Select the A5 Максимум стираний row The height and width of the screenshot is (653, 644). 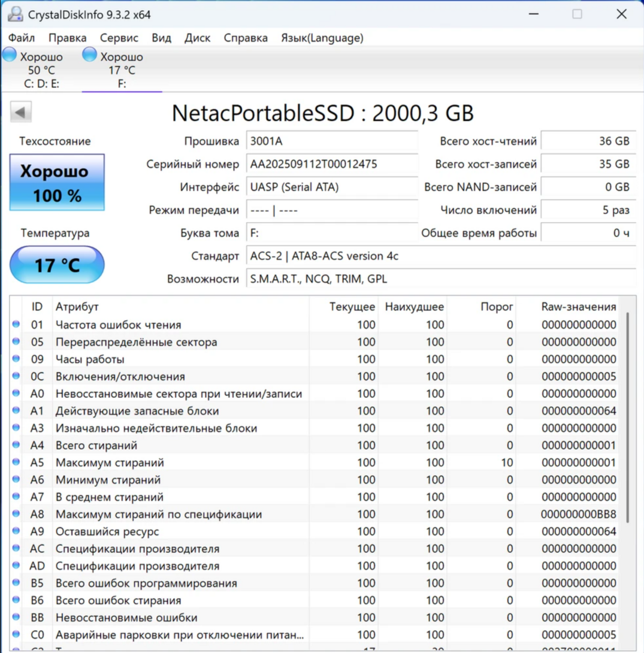(180, 462)
